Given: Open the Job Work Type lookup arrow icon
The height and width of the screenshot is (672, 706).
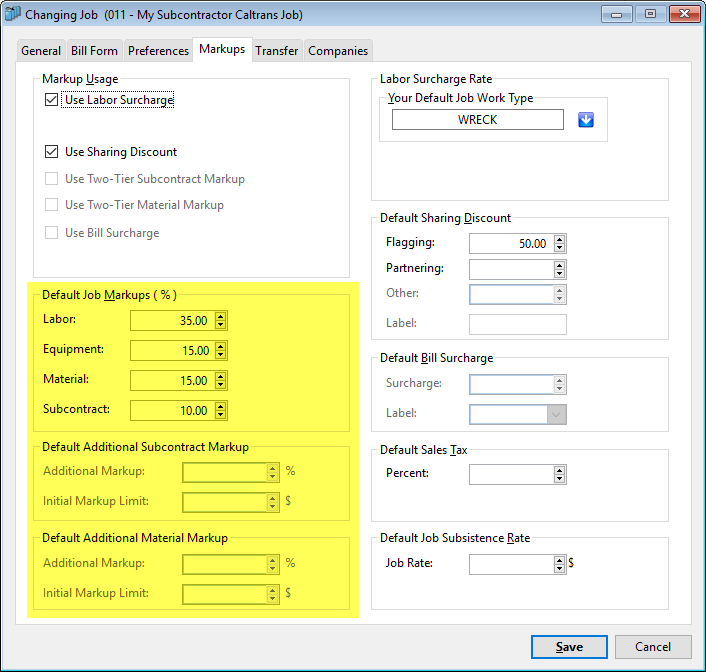Looking at the screenshot, I should pos(586,120).
